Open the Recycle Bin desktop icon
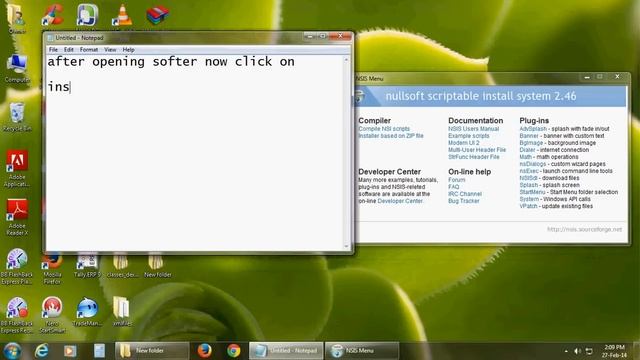The height and width of the screenshot is (360, 640). [17, 118]
